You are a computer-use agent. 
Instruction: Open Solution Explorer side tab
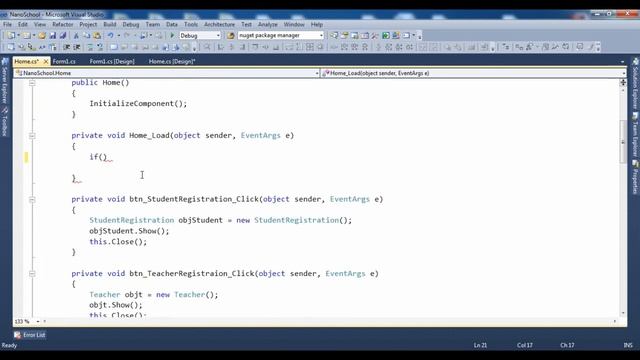pyautogui.click(x=635, y=84)
